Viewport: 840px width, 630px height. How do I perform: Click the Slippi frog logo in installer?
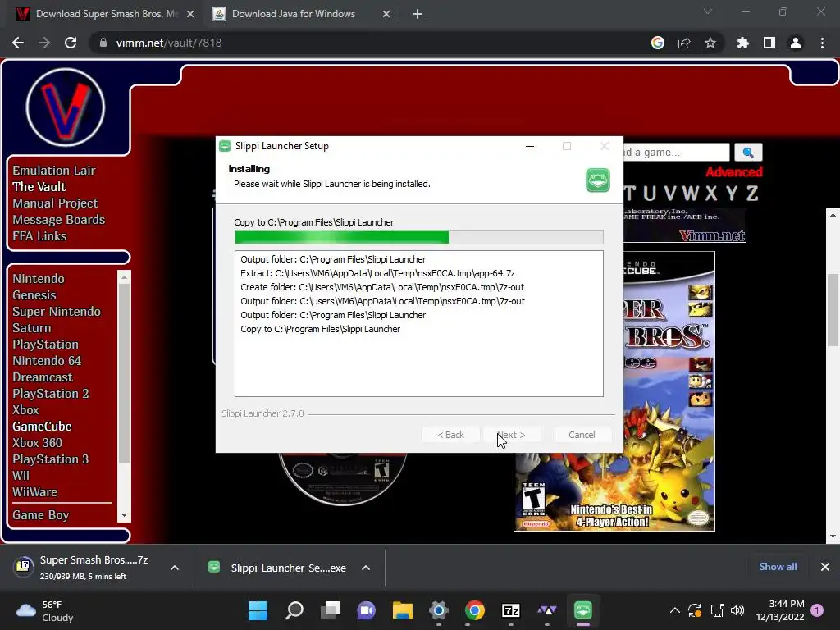598,180
